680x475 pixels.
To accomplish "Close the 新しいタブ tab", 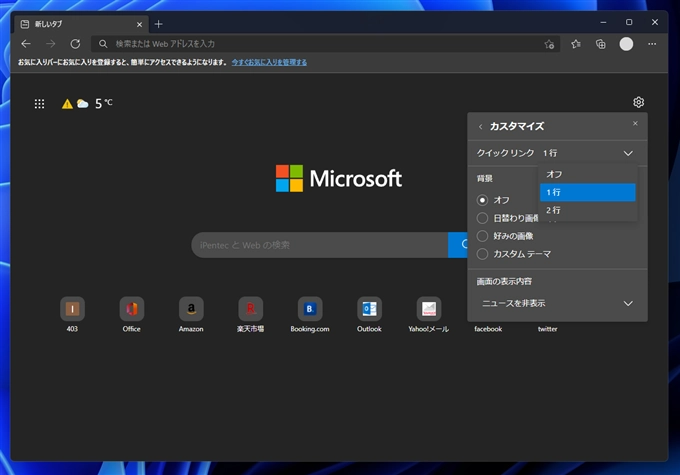I will (139, 24).
